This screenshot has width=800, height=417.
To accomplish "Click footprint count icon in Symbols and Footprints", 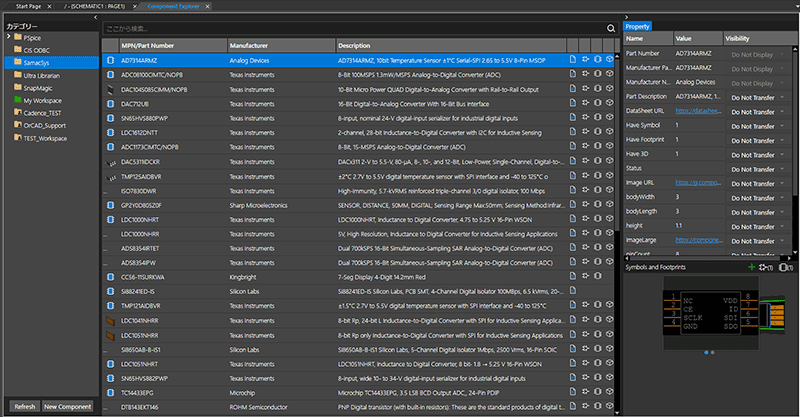I will [786, 267].
